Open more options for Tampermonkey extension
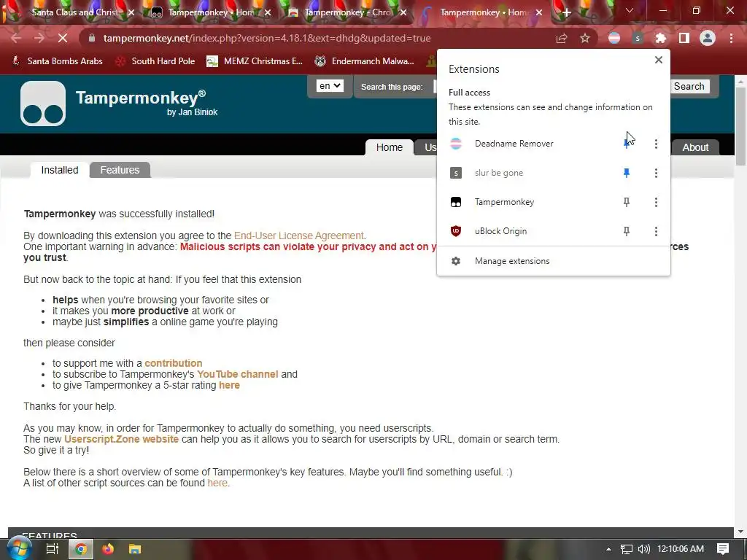The height and width of the screenshot is (560, 747). click(656, 203)
